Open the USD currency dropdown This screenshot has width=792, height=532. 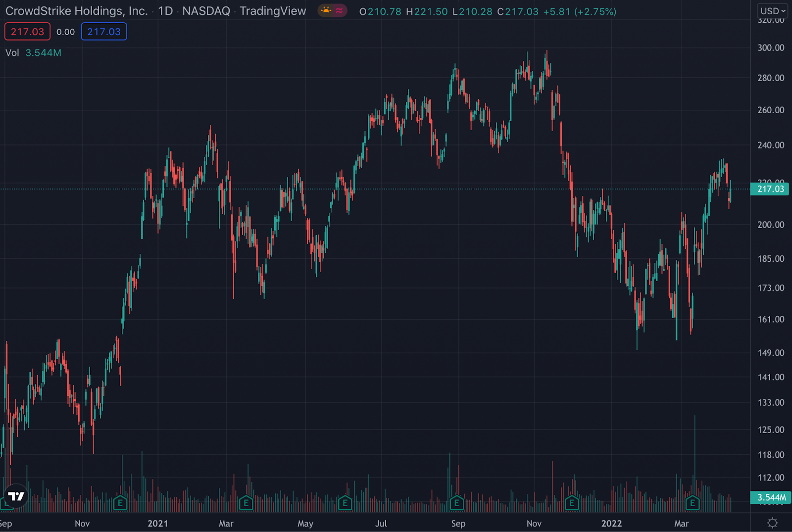773,11
